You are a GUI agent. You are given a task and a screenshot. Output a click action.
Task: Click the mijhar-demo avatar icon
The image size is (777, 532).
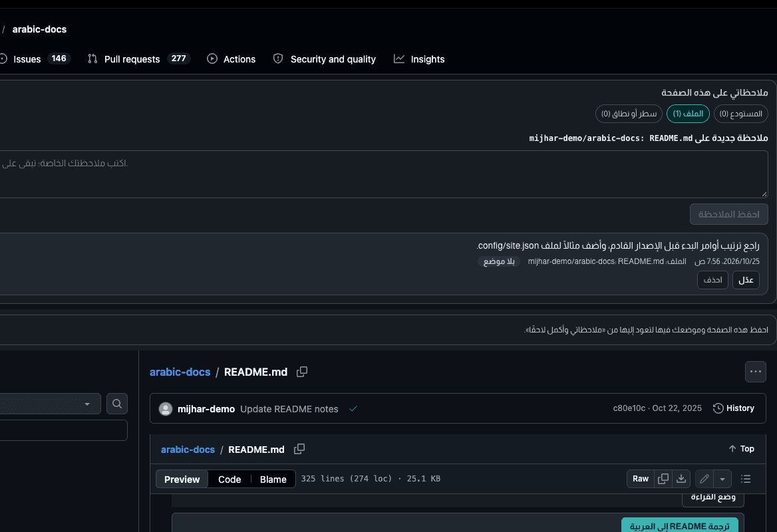click(166, 409)
